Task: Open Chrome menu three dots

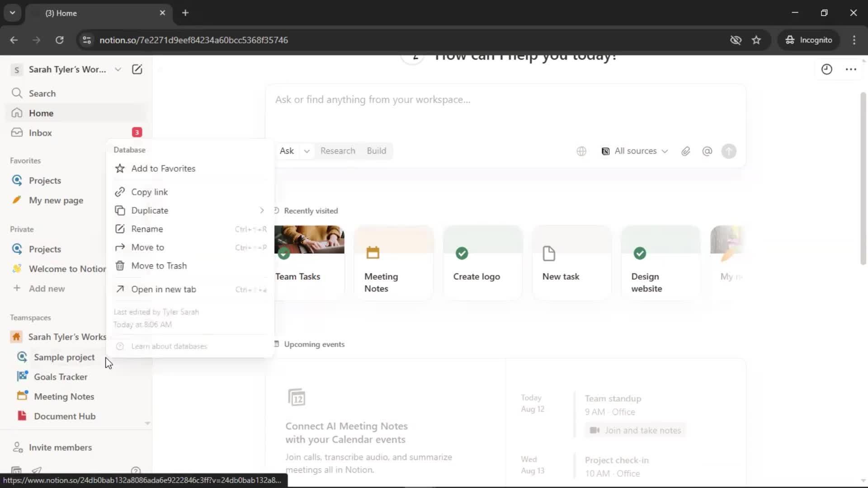Action: (854, 40)
